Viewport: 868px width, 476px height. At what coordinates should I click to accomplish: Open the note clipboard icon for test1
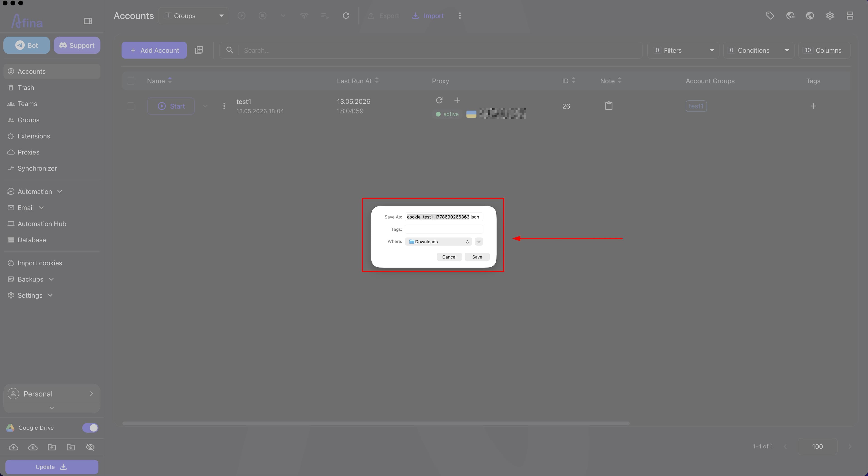[609, 106]
